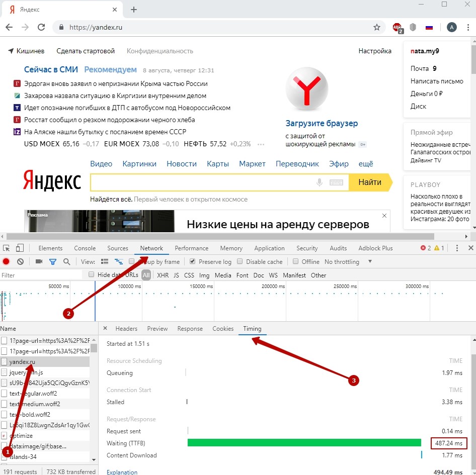
Task: Switch to the Console tab
Action: tap(85, 248)
